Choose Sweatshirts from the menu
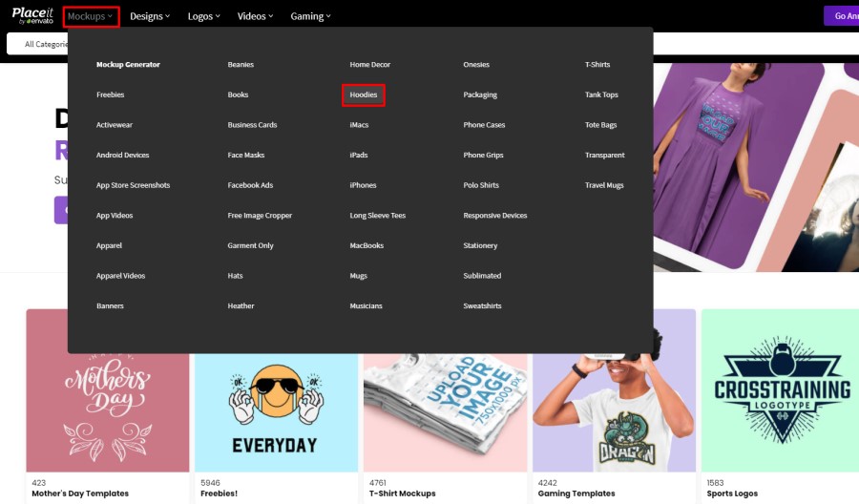Screen dimensions: 859x504 (x=482, y=305)
